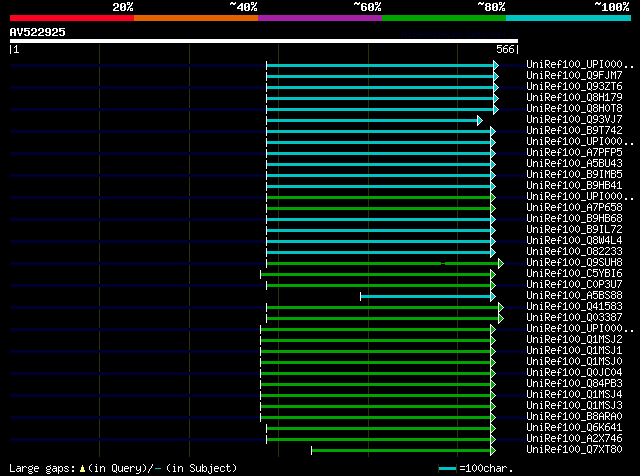This screenshot has width=640, height=476.
Task: Select label UniRef100_Q84PB3
Action: (x=574, y=384)
